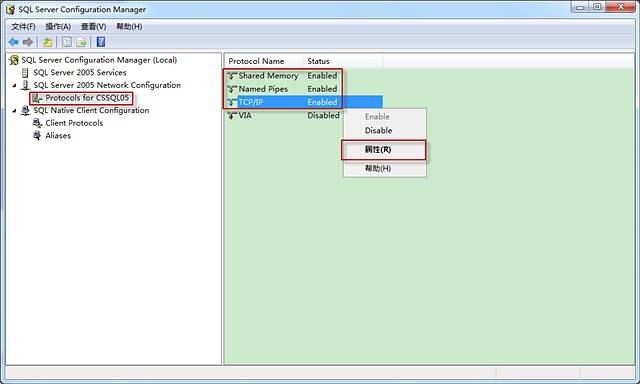This screenshot has height=384, width=640.
Task: Click Disabled status of VIA
Action: coord(323,115)
